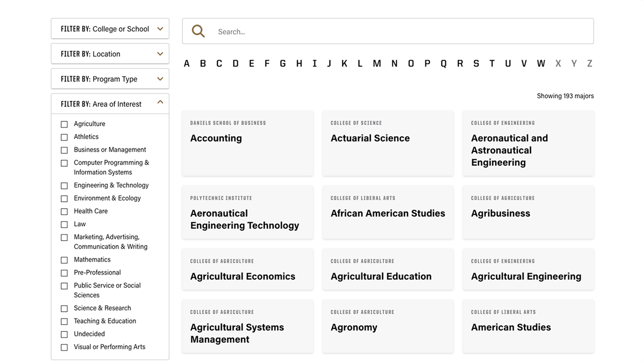Select letter W in alphabet navigation
Image resolution: width=644 pixels, height=362 pixels.
pos(541,63)
